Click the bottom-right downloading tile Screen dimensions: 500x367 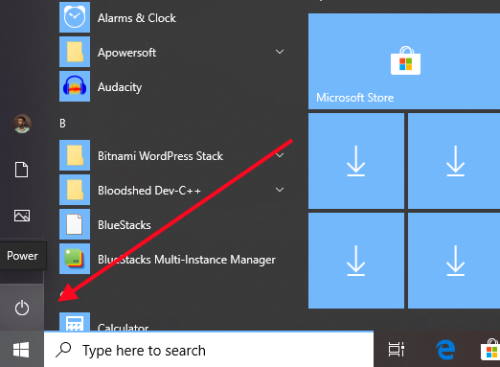(454, 261)
